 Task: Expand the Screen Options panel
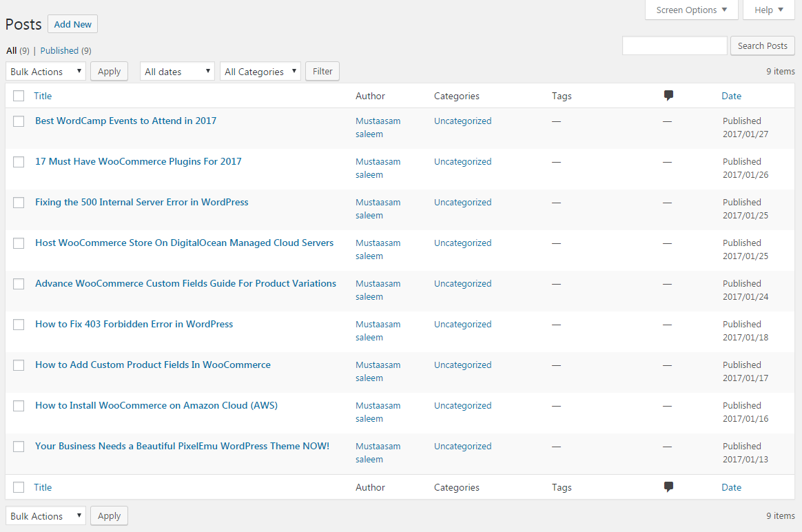691,10
